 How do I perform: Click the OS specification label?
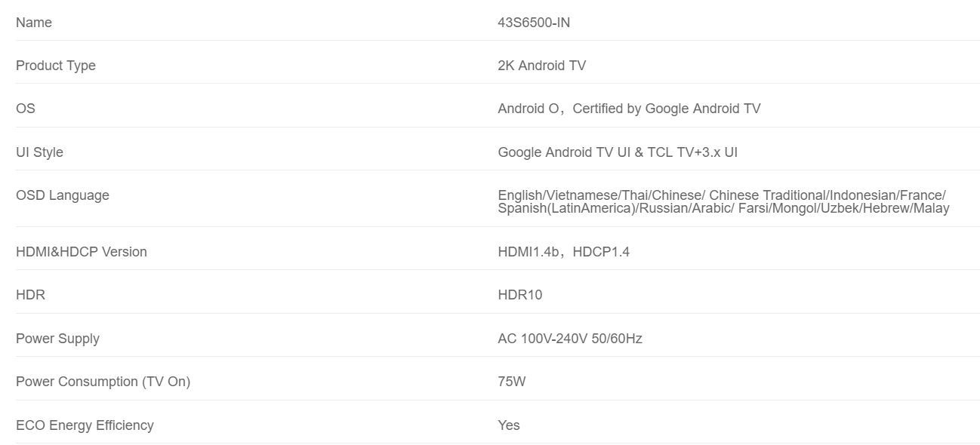click(26, 109)
